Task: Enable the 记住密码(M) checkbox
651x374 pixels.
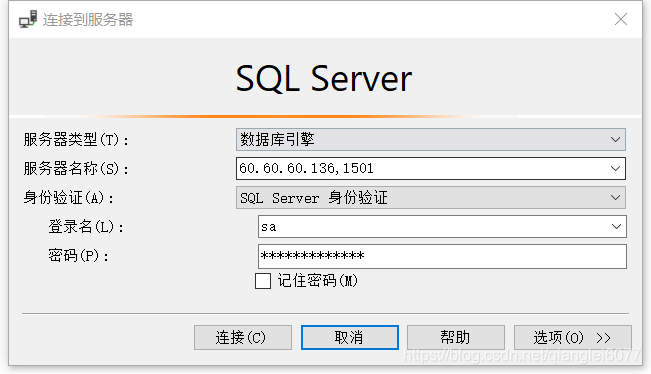Action: coord(263,281)
